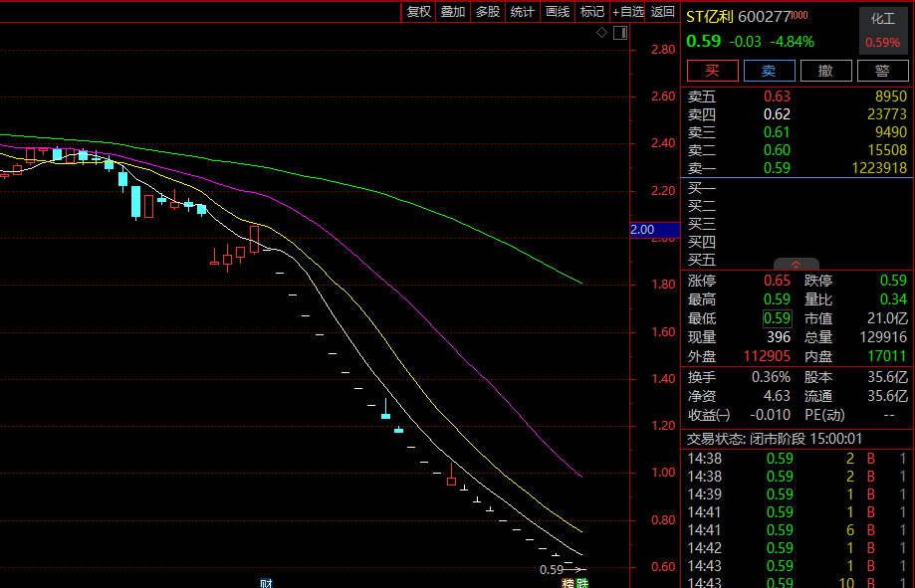Click the brown 榜 marker icon
Viewport: 915px width, 588px height.
coord(568,583)
